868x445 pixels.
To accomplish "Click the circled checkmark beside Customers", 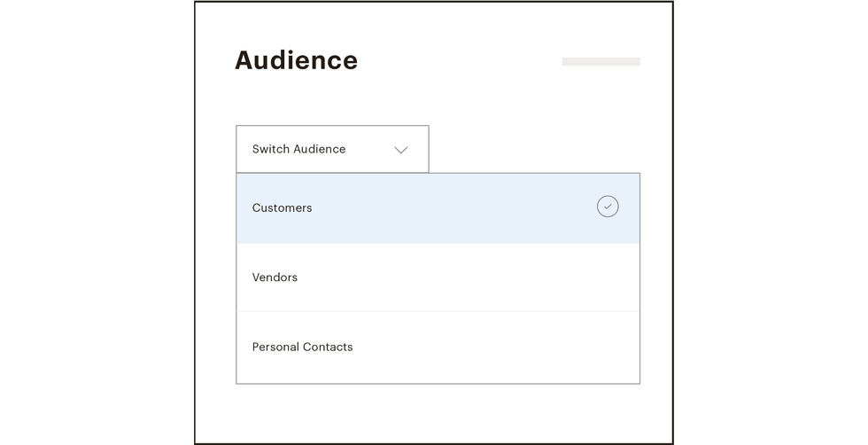I will 608,207.
